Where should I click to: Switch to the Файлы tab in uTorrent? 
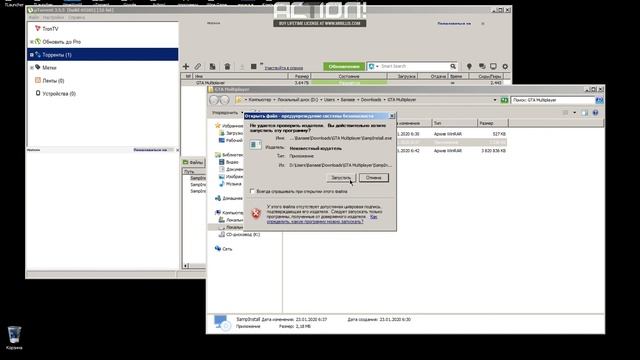coord(193,162)
